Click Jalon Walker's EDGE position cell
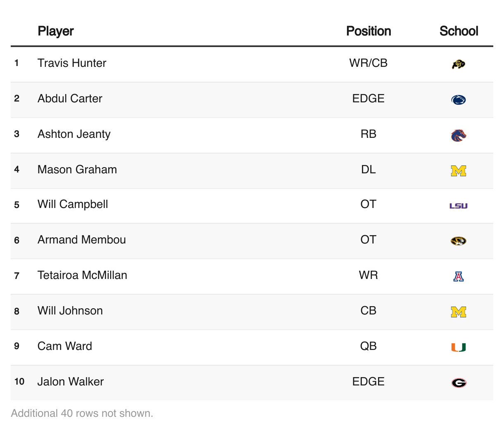Image resolution: width=504 pixels, height=430 pixels. (368, 382)
